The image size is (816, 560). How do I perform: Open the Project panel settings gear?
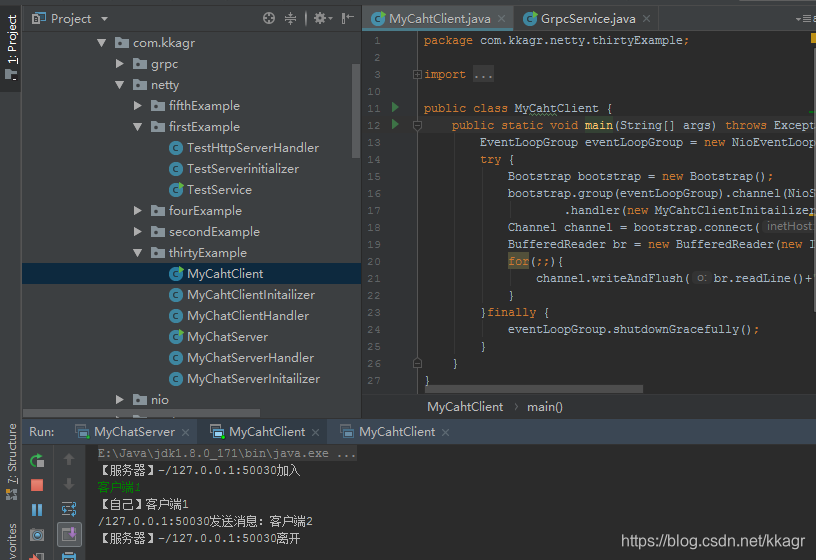click(322, 19)
